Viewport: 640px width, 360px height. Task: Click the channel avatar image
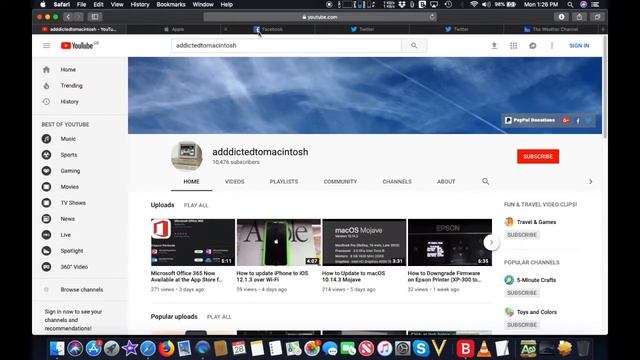[x=187, y=156]
